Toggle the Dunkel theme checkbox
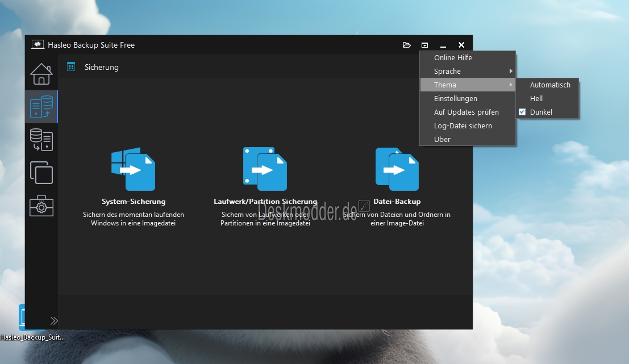The width and height of the screenshot is (629, 364). tap(522, 112)
